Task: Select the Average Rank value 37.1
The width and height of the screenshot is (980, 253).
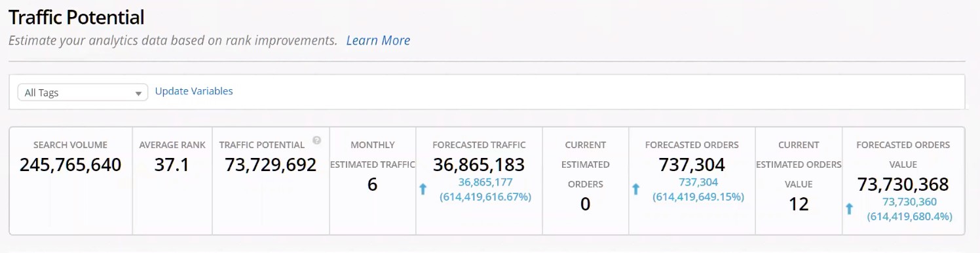Action: 172,165
